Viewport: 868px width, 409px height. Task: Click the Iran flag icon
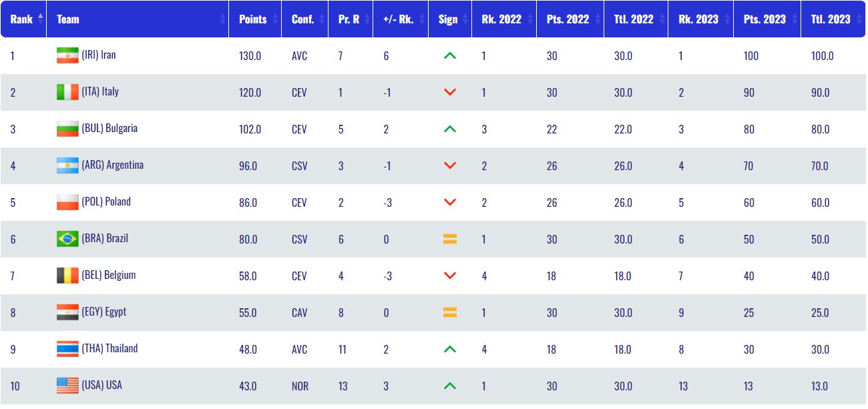pyautogui.click(x=67, y=56)
